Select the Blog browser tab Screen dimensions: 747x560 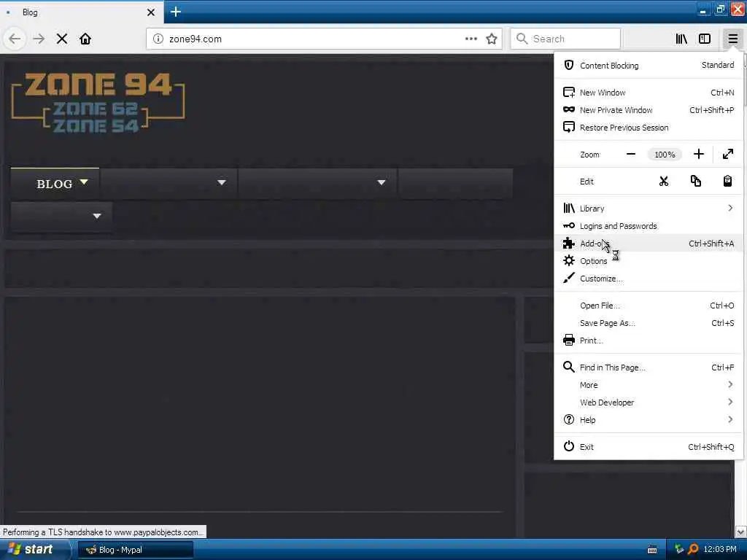[81, 12]
